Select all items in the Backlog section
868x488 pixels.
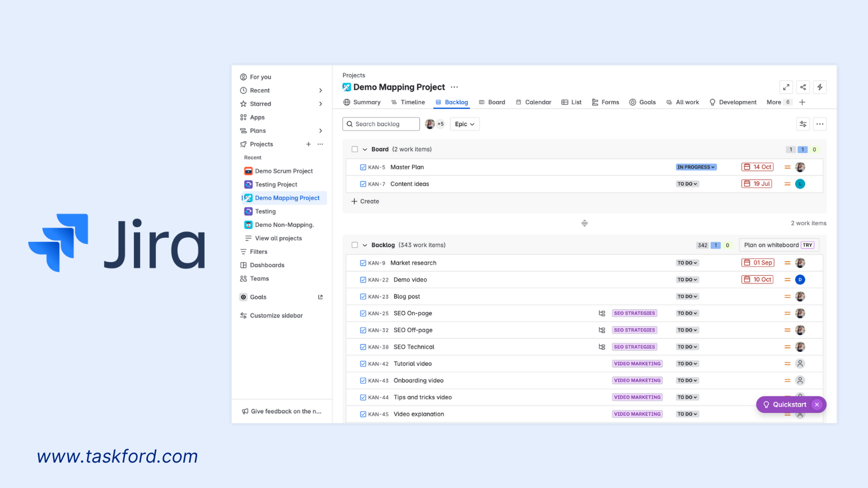click(355, 245)
